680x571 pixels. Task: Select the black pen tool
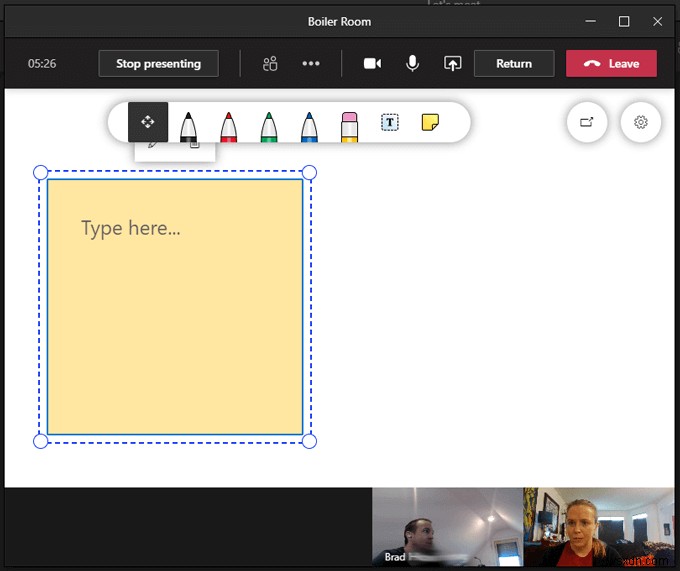pos(188,127)
